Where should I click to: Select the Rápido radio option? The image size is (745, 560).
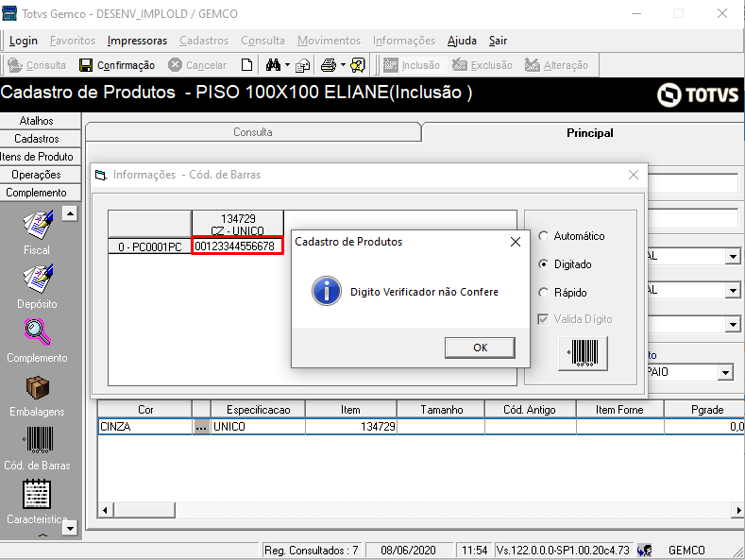pos(543,293)
